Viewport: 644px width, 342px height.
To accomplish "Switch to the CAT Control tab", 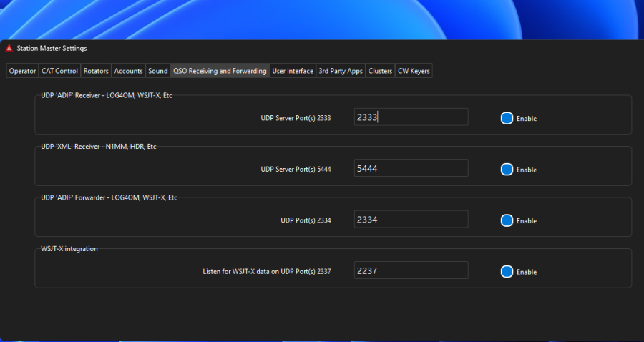I will [59, 71].
